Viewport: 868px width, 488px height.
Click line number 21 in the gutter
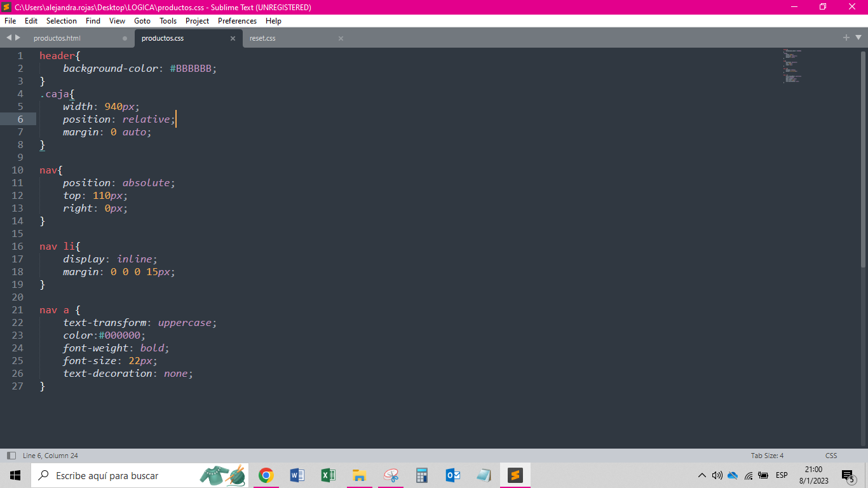(x=17, y=310)
